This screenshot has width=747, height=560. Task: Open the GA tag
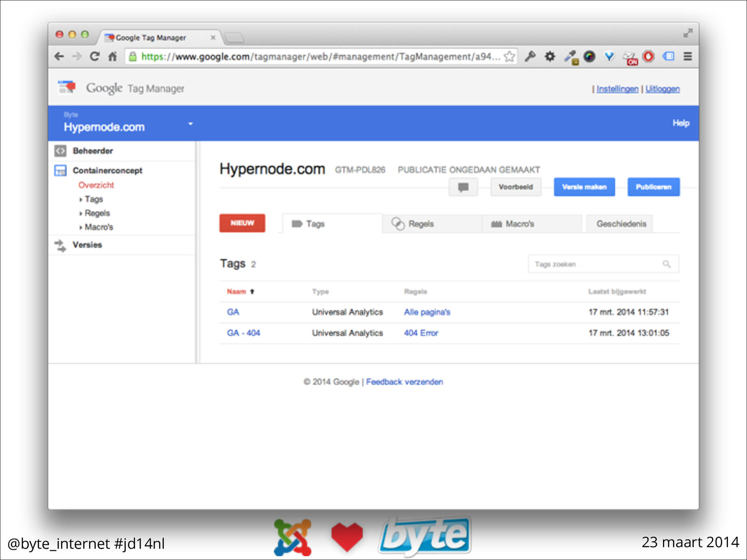[233, 312]
